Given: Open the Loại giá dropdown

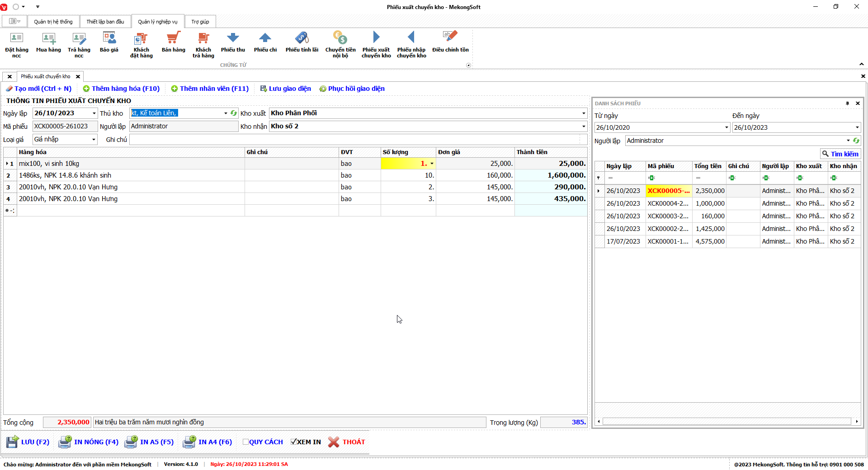Looking at the screenshot, I should coord(94,140).
